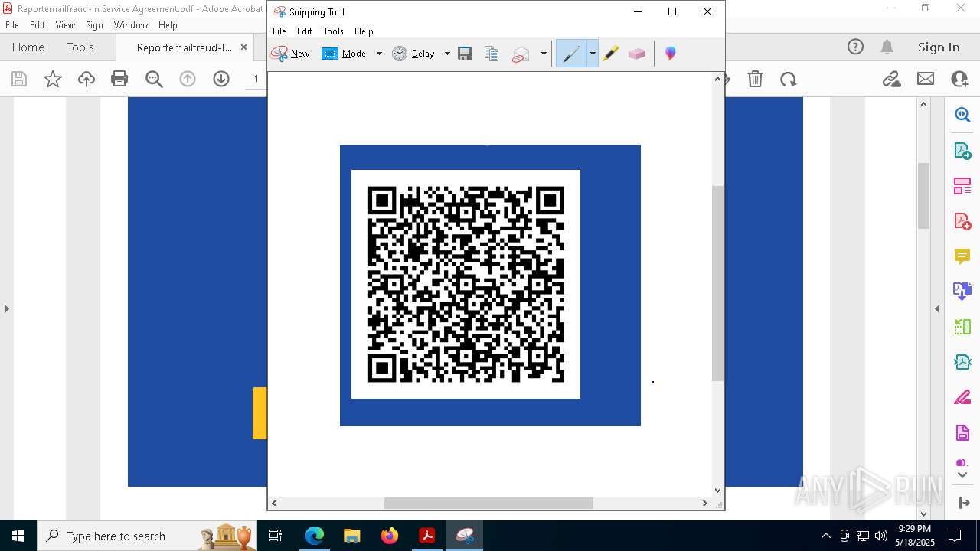The width and height of the screenshot is (980, 551).
Task: Switch to Acrobat Tools tab
Action: [80, 47]
